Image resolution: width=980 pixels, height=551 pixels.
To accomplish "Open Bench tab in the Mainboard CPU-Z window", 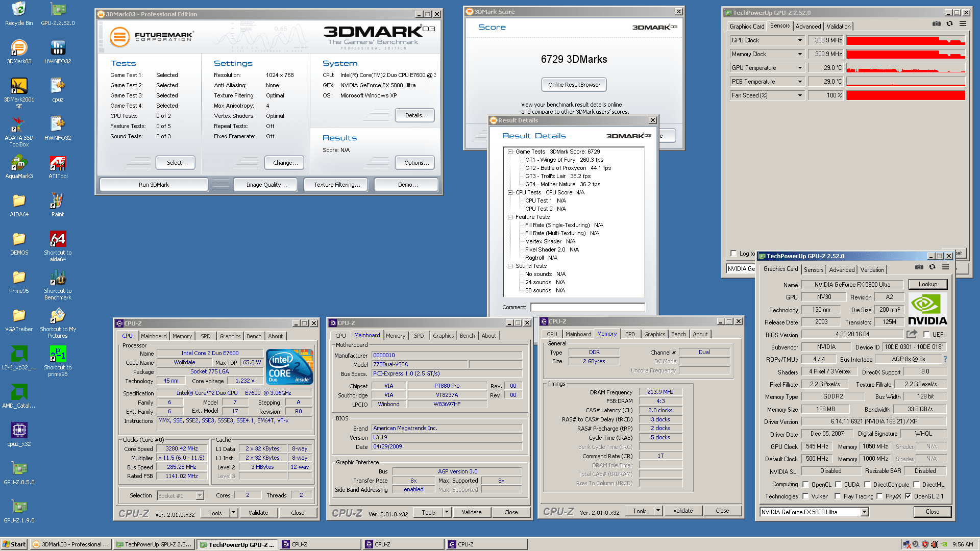I will click(x=467, y=336).
